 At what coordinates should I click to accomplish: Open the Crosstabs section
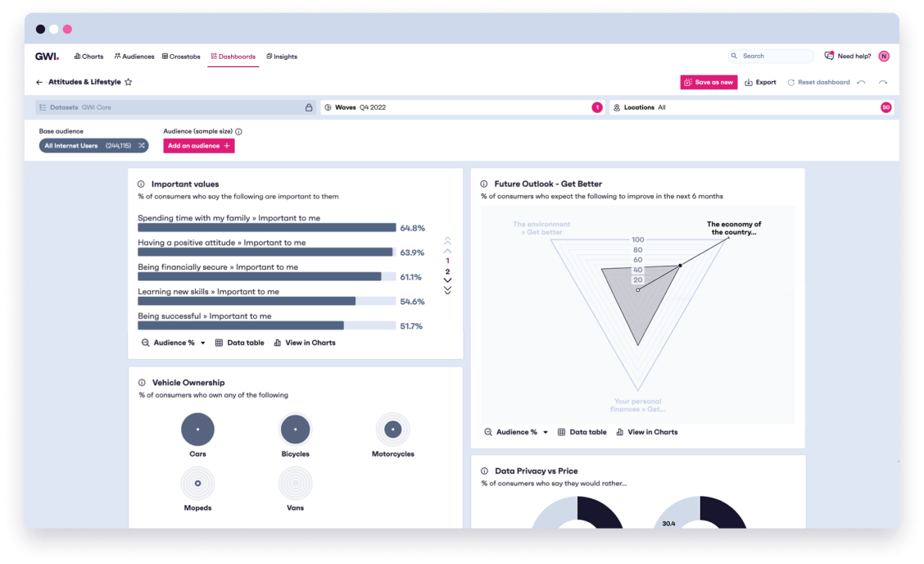[181, 56]
